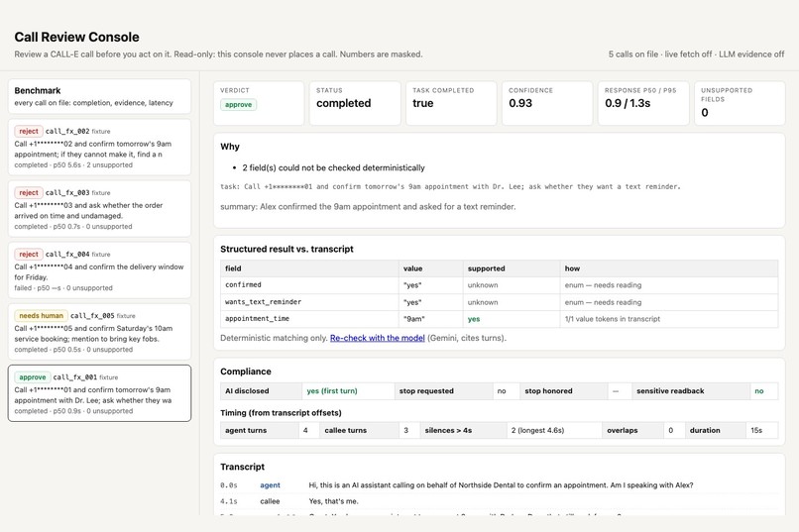The width and height of the screenshot is (799, 532).
Task: Click 'Structured result vs. transcript' heading
Action: point(286,249)
